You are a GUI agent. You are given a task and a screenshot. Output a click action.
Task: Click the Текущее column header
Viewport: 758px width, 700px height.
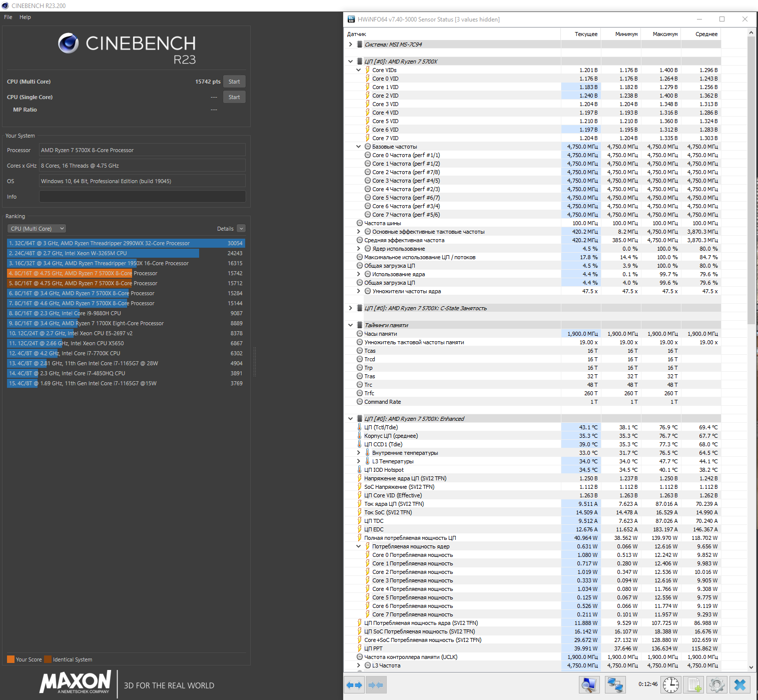[581, 34]
